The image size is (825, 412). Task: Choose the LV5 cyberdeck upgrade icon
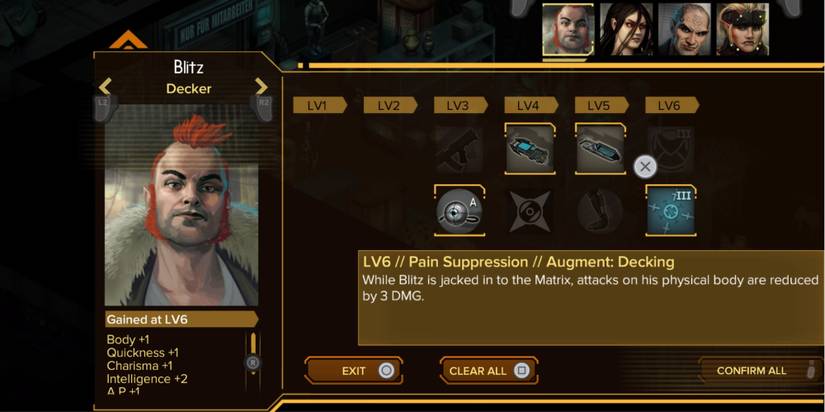(x=600, y=149)
